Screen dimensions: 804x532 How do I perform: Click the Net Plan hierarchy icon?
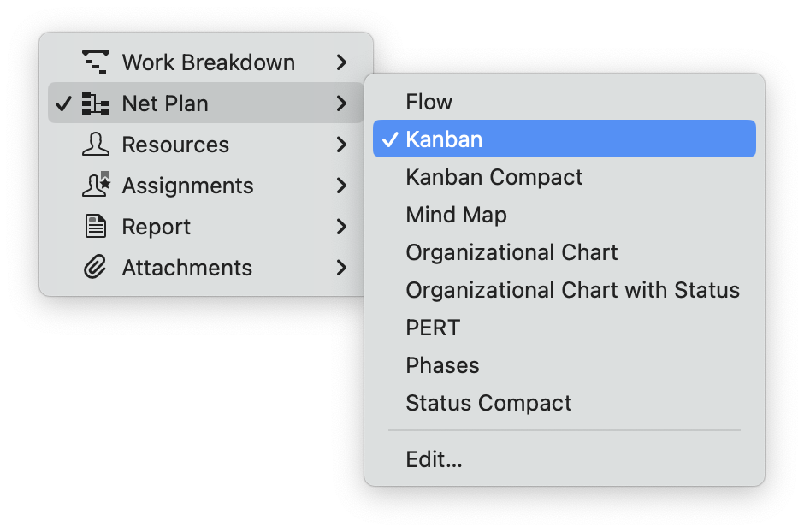click(96, 103)
